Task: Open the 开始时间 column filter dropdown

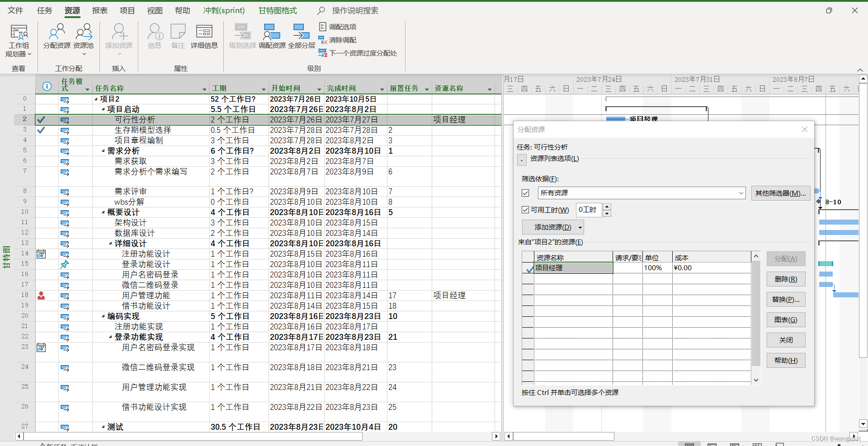Action: (319, 89)
